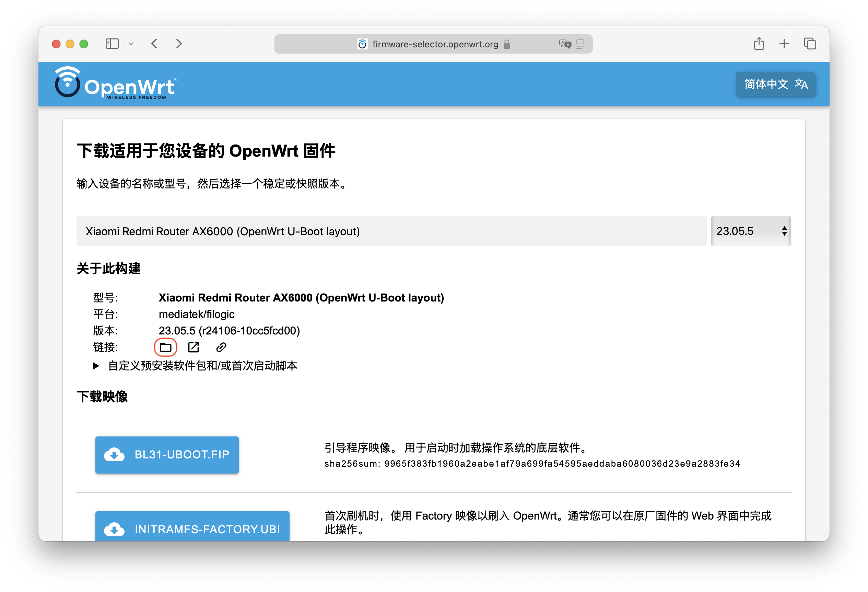Open sidebar options chevron menu
This screenshot has width=868, height=592.
click(131, 44)
